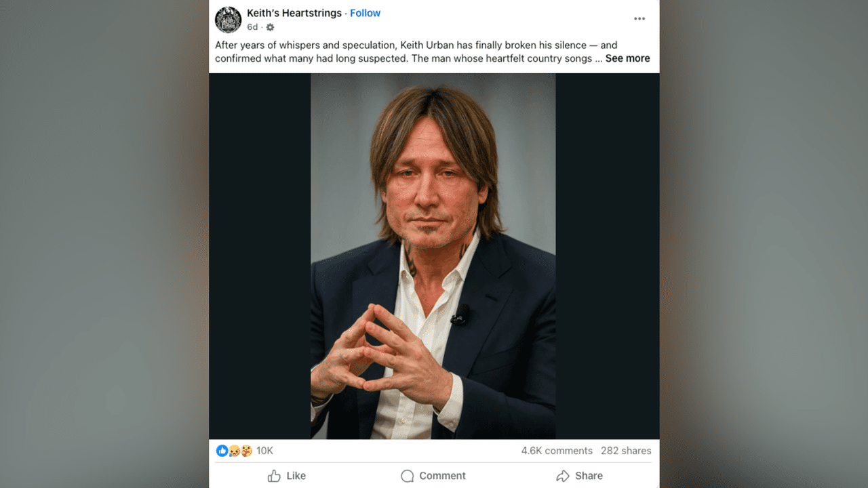Click the Share arrow icon
The image size is (868, 488).
(x=563, y=476)
